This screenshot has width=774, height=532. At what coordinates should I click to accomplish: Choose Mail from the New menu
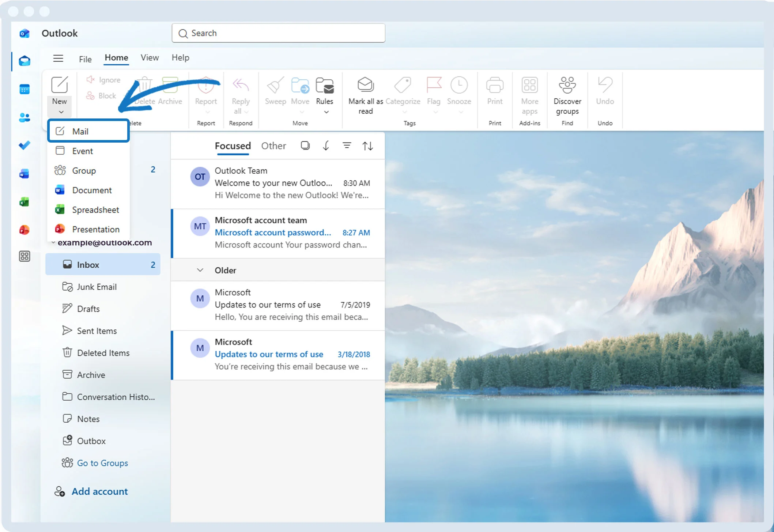click(88, 131)
